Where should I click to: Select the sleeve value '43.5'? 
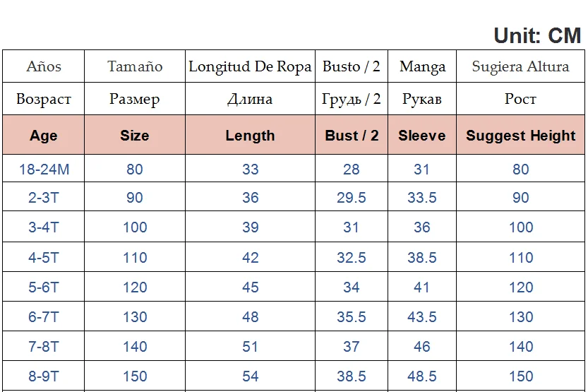[x=422, y=317]
